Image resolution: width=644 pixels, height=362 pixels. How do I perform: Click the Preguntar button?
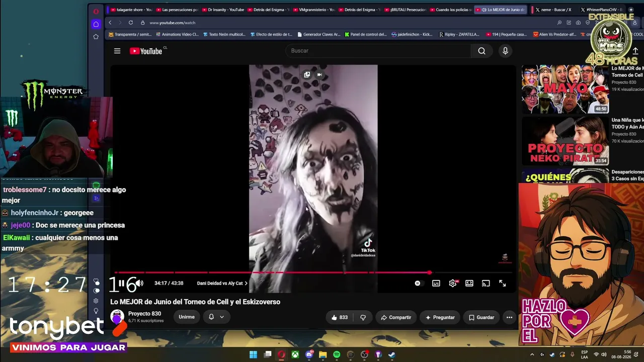point(440,317)
